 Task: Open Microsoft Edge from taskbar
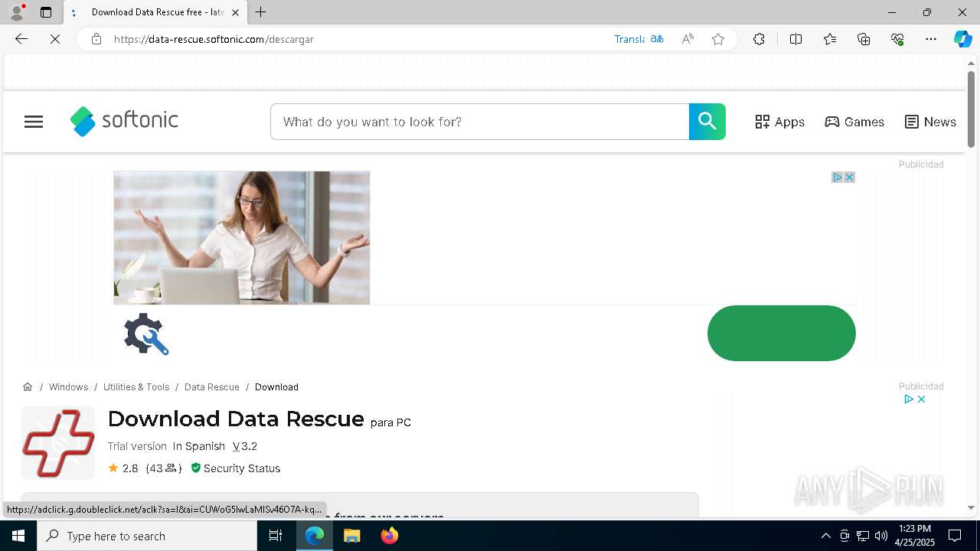tap(315, 536)
